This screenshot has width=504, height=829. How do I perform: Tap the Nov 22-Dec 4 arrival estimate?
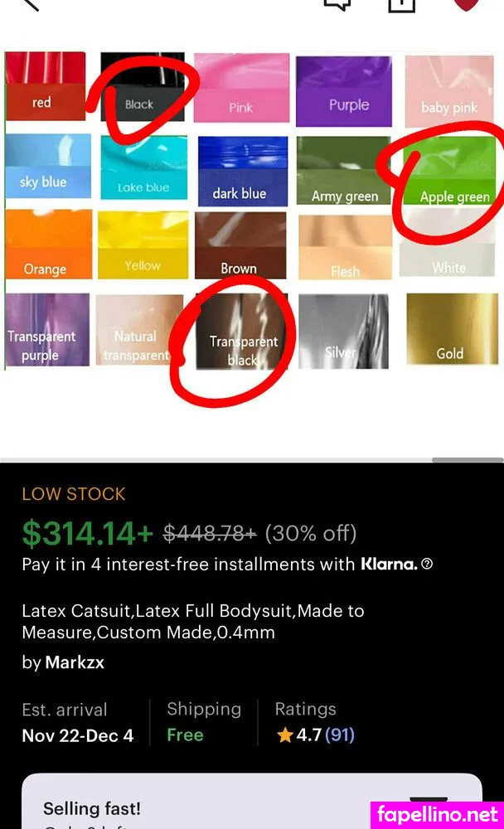click(78, 735)
